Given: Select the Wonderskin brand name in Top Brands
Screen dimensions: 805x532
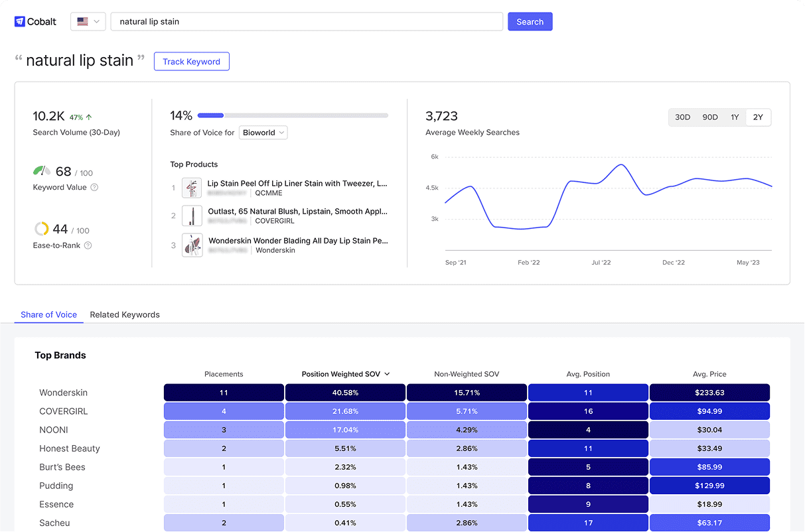Looking at the screenshot, I should (63, 392).
